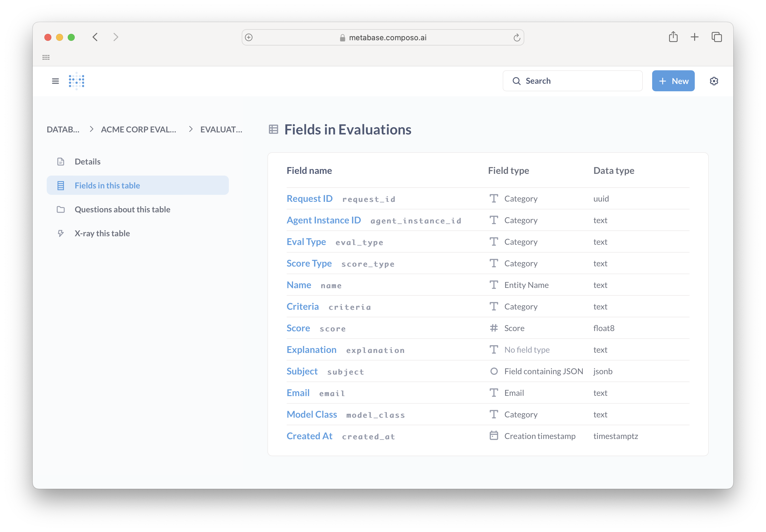The image size is (766, 532).
Task: Click the calendar icon on Created At row
Action: [x=494, y=436]
